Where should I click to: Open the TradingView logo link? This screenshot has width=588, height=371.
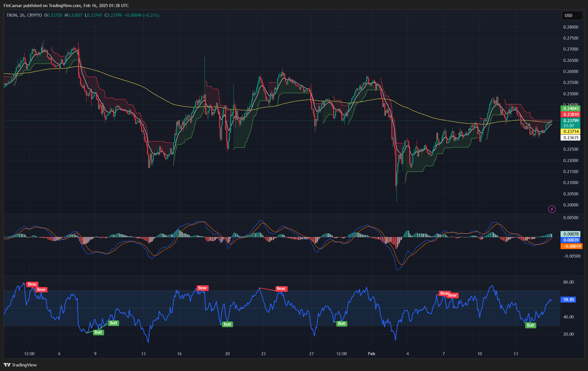point(20,365)
